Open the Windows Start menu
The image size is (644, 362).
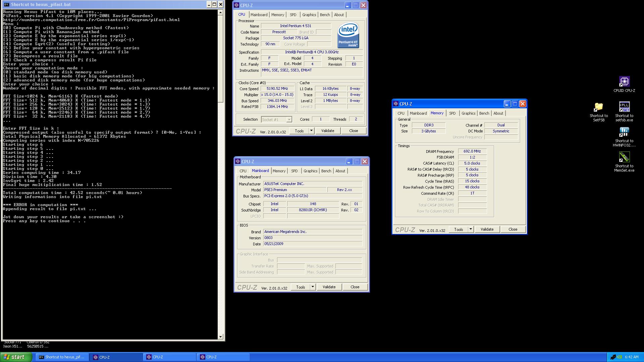[16, 357]
